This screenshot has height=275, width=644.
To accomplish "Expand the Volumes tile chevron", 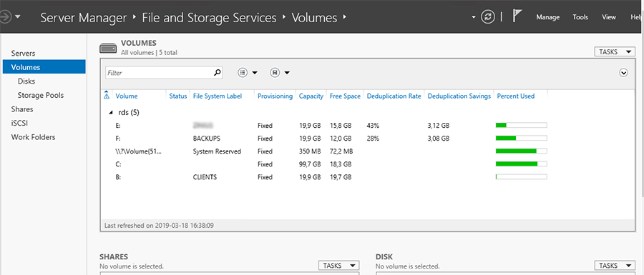I will 623,73.
